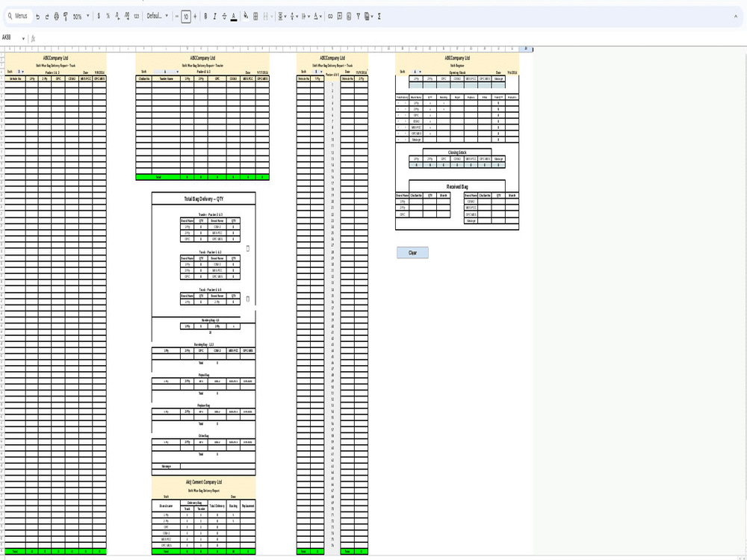Open the Default font dropdown
747x560 pixels.
pyautogui.click(x=157, y=16)
